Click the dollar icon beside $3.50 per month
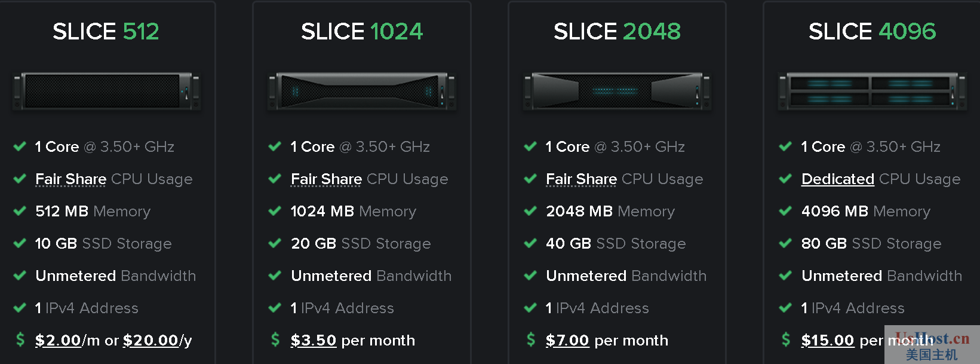This screenshot has height=364, width=980. click(x=275, y=339)
